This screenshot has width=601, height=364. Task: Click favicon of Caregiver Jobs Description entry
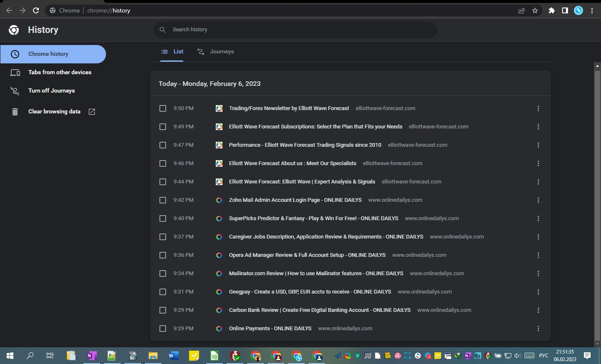pyautogui.click(x=219, y=237)
